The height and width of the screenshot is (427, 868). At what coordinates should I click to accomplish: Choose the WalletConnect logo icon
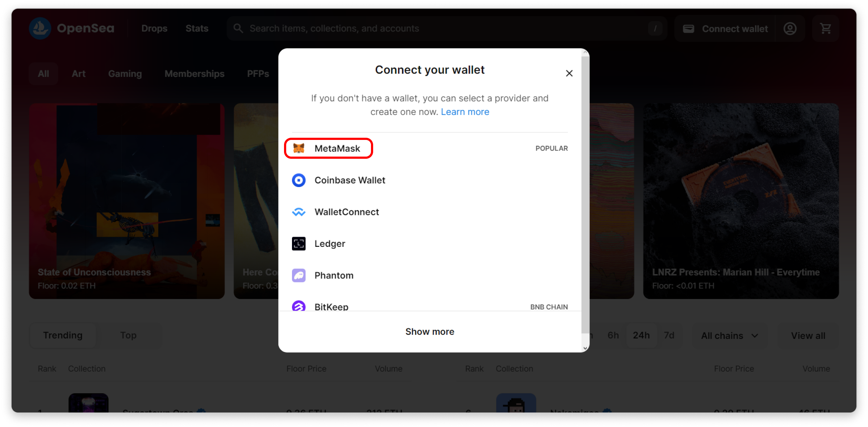pyautogui.click(x=299, y=212)
